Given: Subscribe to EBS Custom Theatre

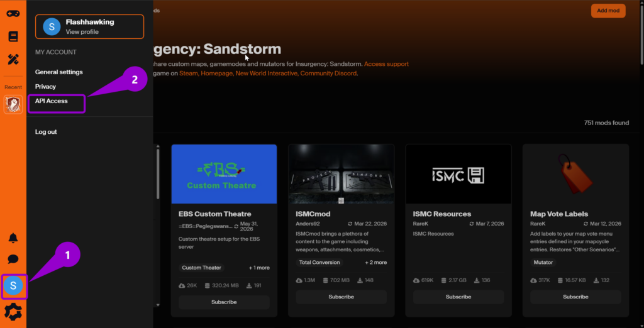Looking at the screenshot, I should [x=225, y=302].
